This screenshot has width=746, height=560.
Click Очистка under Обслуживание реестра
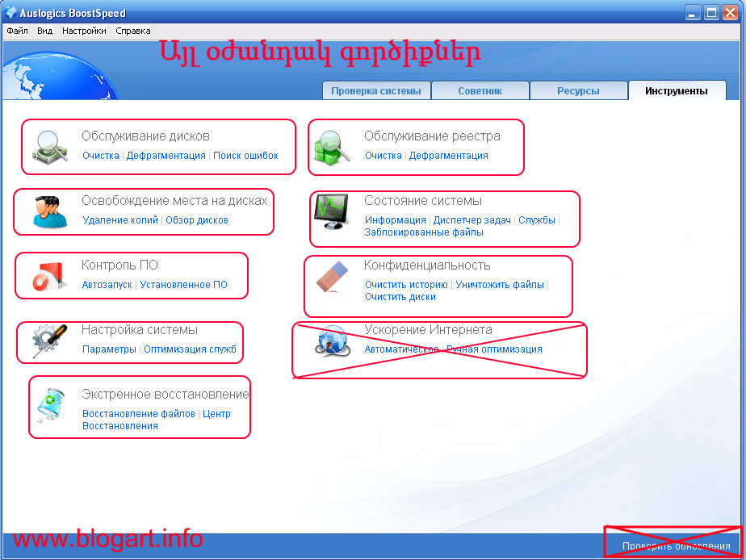coord(383,156)
